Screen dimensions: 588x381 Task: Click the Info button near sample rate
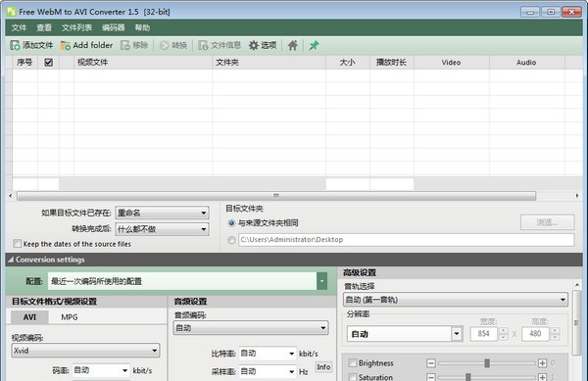click(x=323, y=367)
